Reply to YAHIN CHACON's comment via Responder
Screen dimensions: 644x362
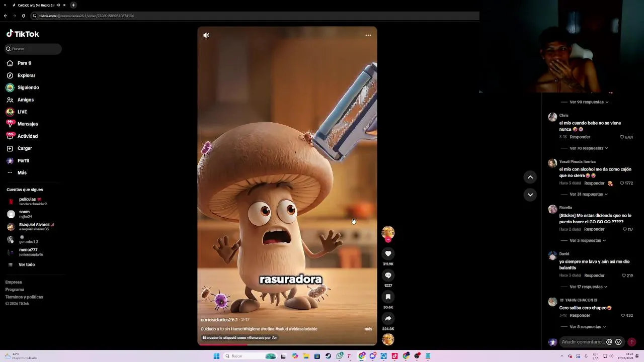coord(580,315)
